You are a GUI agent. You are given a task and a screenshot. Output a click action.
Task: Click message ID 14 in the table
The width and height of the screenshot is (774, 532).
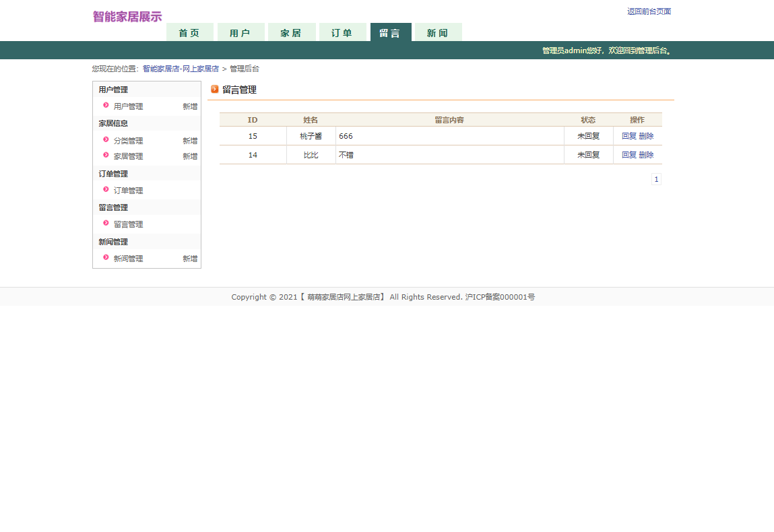point(253,154)
